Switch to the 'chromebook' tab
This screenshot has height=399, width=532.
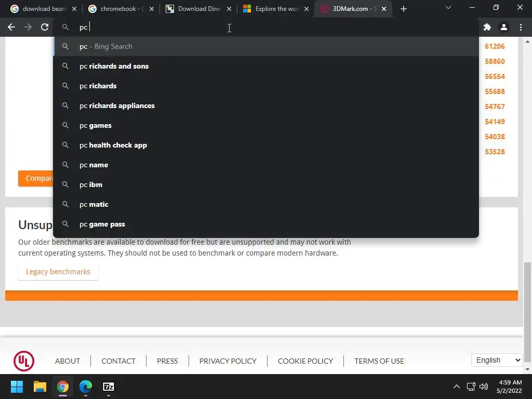121,9
